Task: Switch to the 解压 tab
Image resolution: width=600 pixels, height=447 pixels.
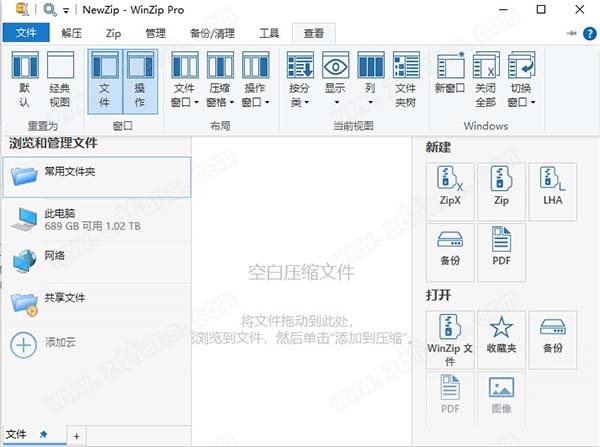Action: tap(72, 33)
